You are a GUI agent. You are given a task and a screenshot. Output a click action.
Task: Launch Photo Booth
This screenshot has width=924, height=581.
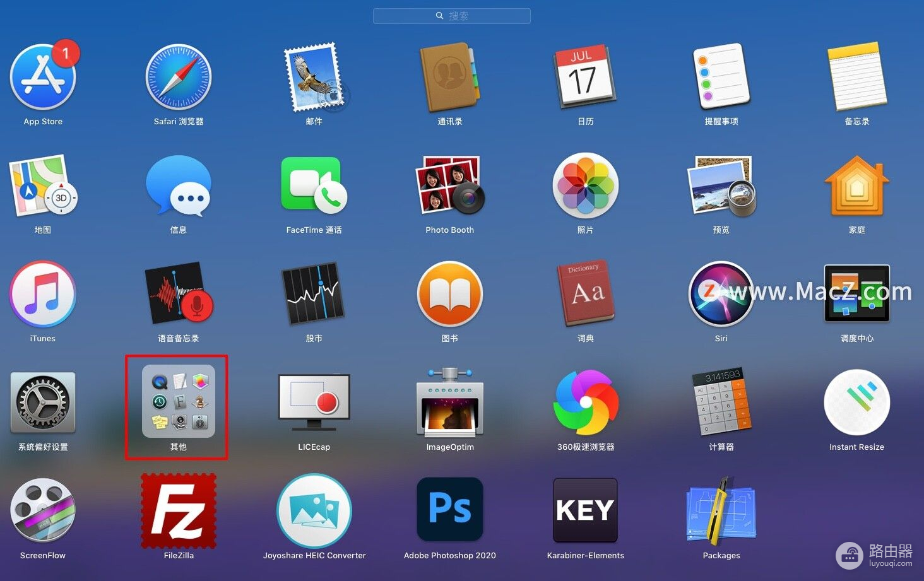450,185
